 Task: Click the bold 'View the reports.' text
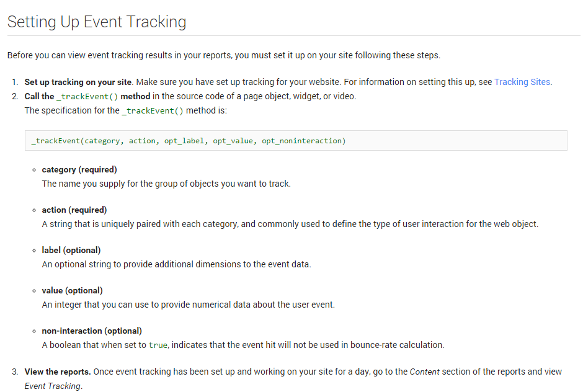click(58, 372)
